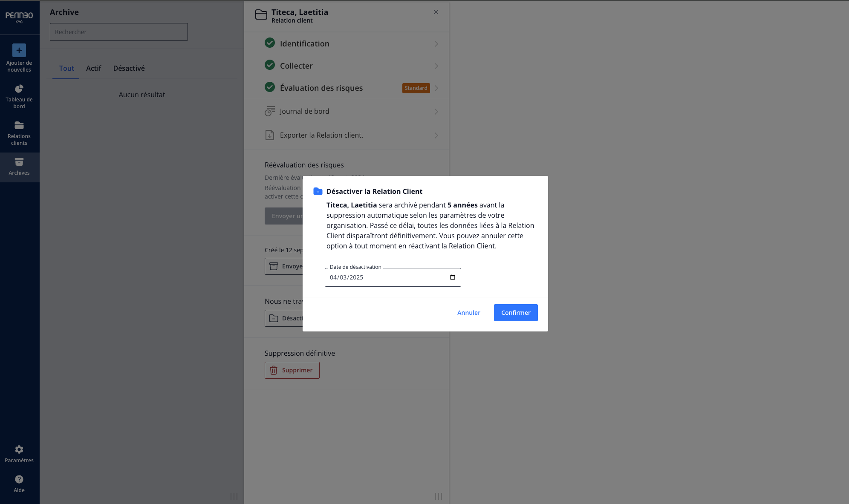Open Relations clients in sidebar

(x=19, y=133)
